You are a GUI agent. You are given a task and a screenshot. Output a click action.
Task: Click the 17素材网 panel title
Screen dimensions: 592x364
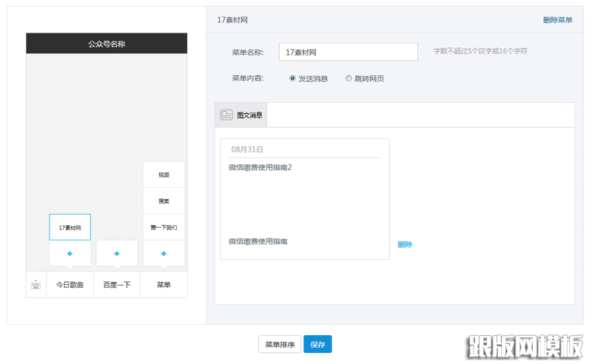[232, 20]
